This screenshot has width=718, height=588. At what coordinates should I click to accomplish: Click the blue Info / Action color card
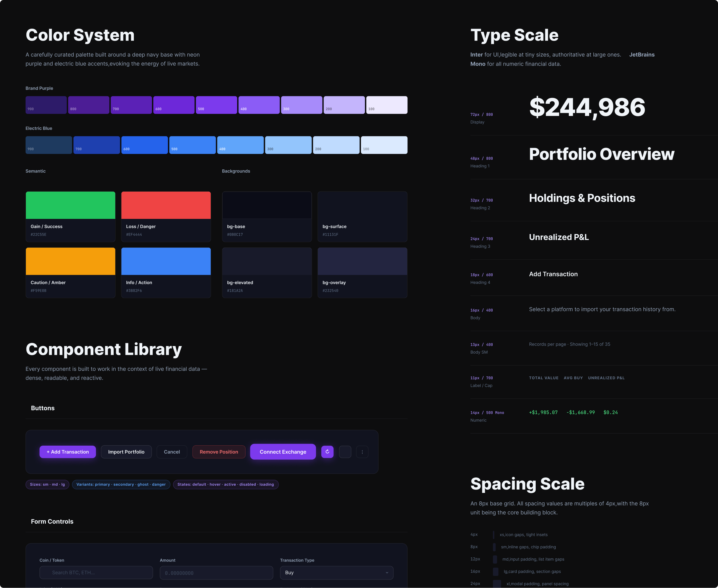click(x=166, y=273)
